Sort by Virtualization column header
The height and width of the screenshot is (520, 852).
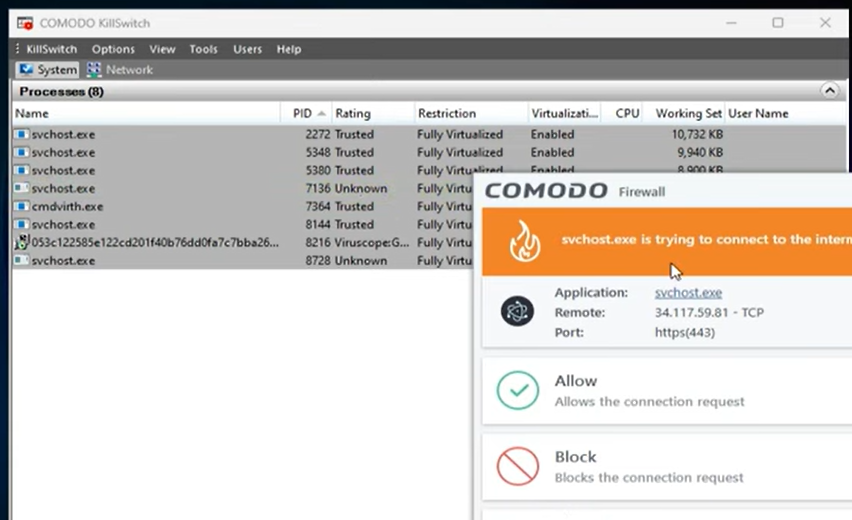565,113
